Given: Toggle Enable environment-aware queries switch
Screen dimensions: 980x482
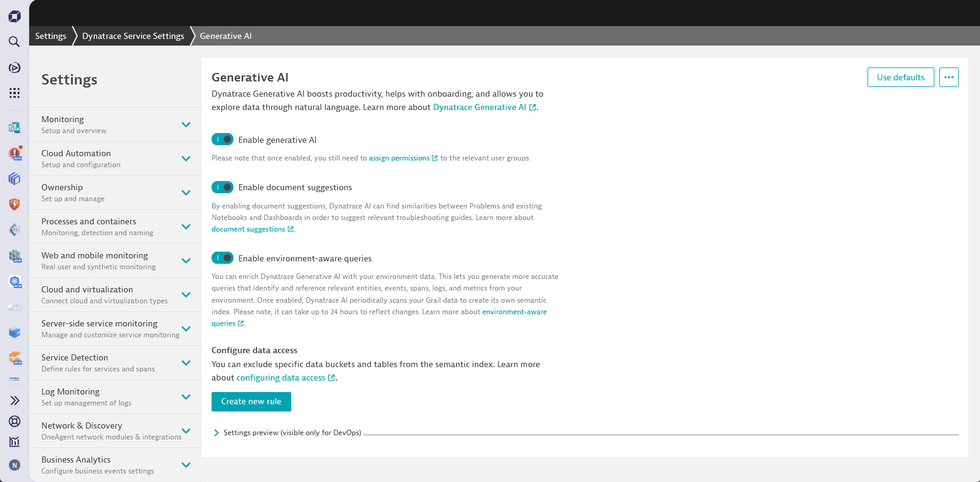Looking at the screenshot, I should click(x=223, y=258).
